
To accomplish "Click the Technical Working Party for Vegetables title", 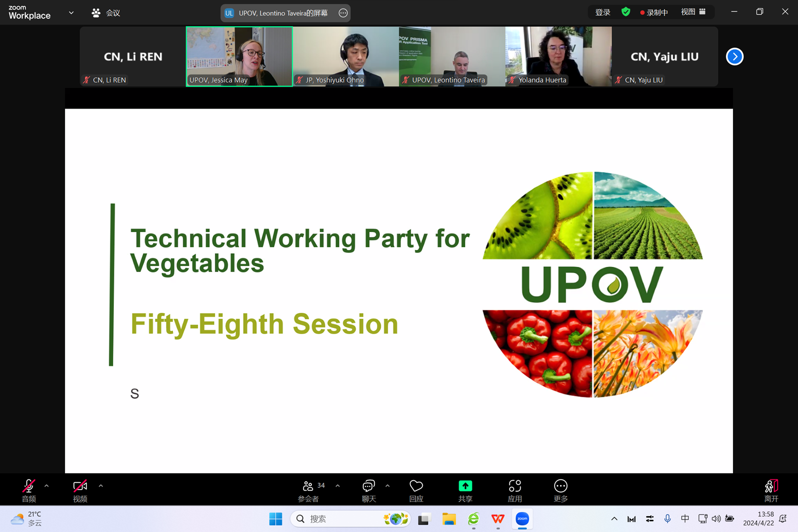I will point(299,251).
